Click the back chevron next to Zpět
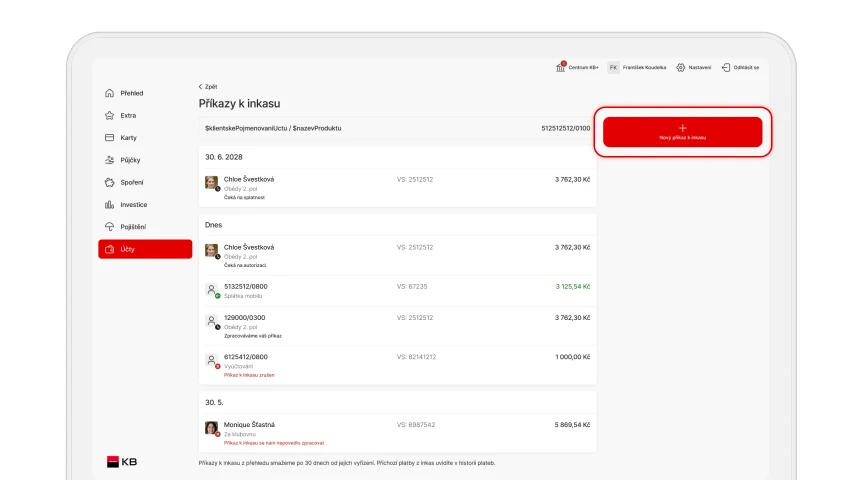Screen dimensions: 864x480 coord(201,87)
